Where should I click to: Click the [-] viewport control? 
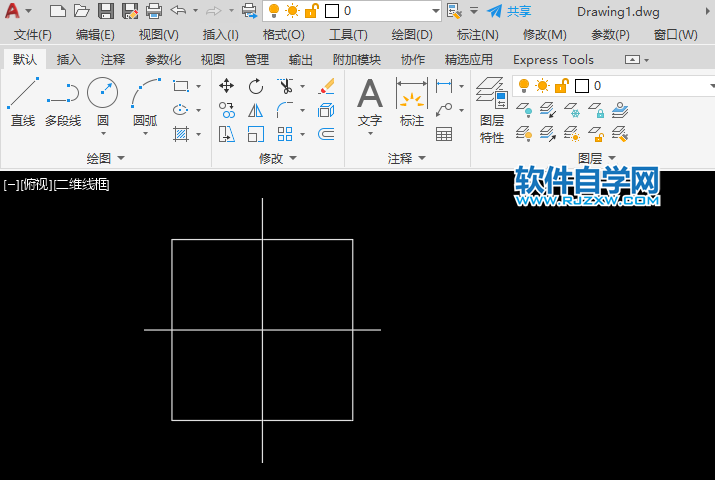(x=11, y=184)
